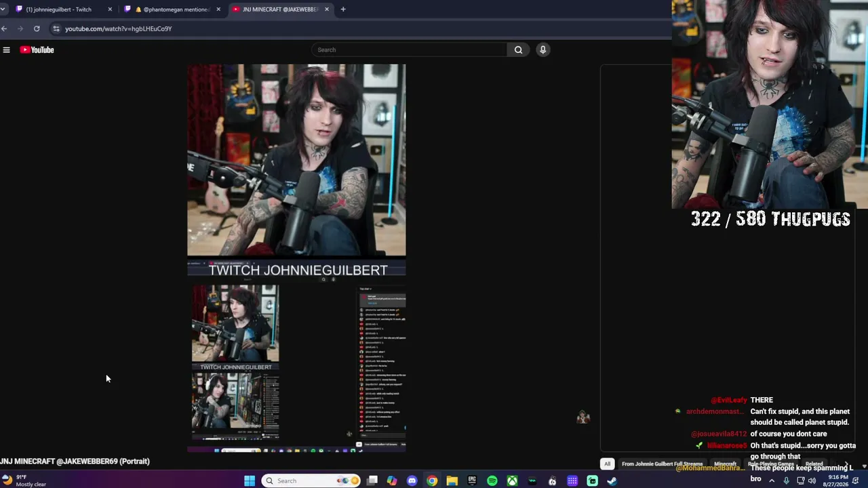This screenshot has height=488, width=868.
Task: Open the YouTube guide hamburger menu
Action: [6, 49]
